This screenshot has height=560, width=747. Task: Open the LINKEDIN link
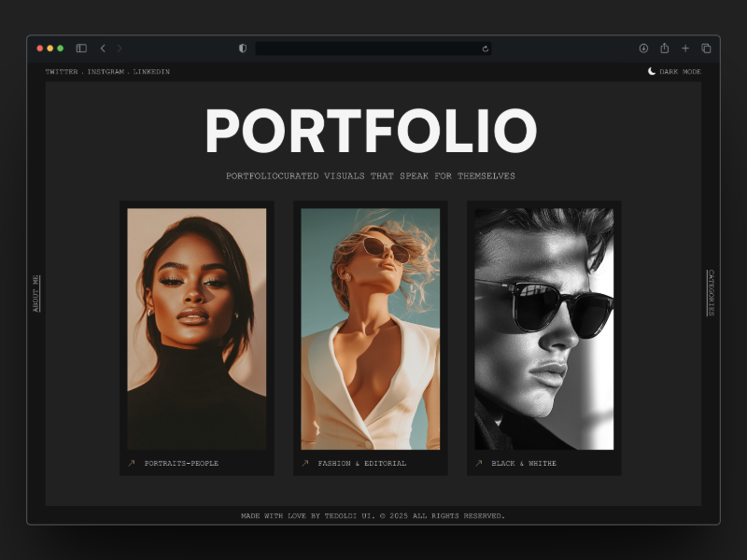click(x=151, y=71)
